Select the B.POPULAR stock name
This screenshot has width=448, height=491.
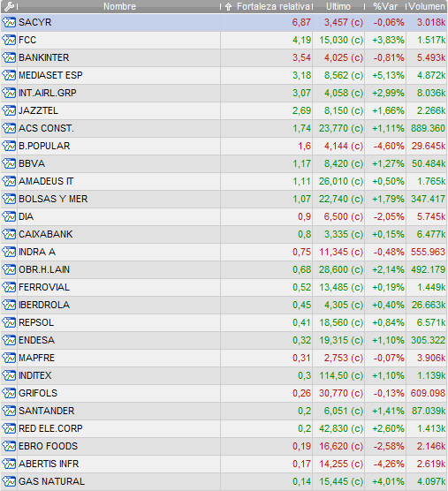[44, 147]
